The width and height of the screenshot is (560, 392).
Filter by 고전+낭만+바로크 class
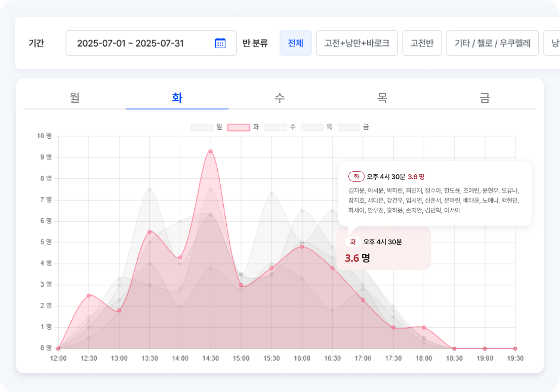(x=357, y=43)
